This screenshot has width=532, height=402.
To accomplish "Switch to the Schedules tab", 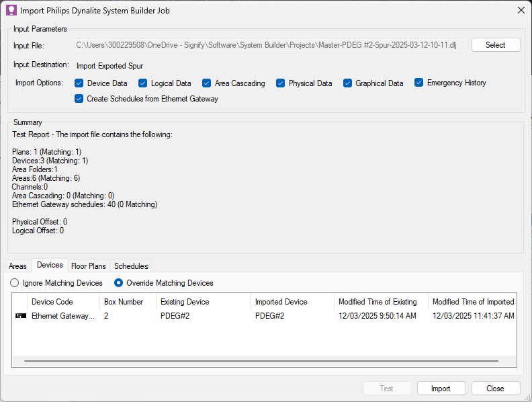I will point(132,266).
